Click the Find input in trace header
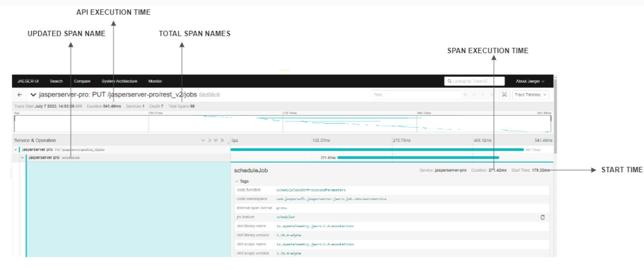The height and width of the screenshot is (269, 644). 415,94
